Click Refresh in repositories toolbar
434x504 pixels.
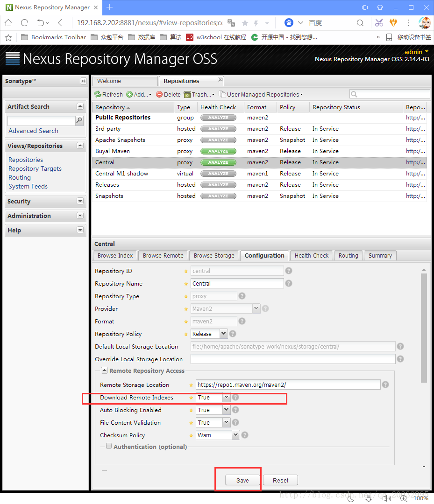pyautogui.click(x=108, y=94)
